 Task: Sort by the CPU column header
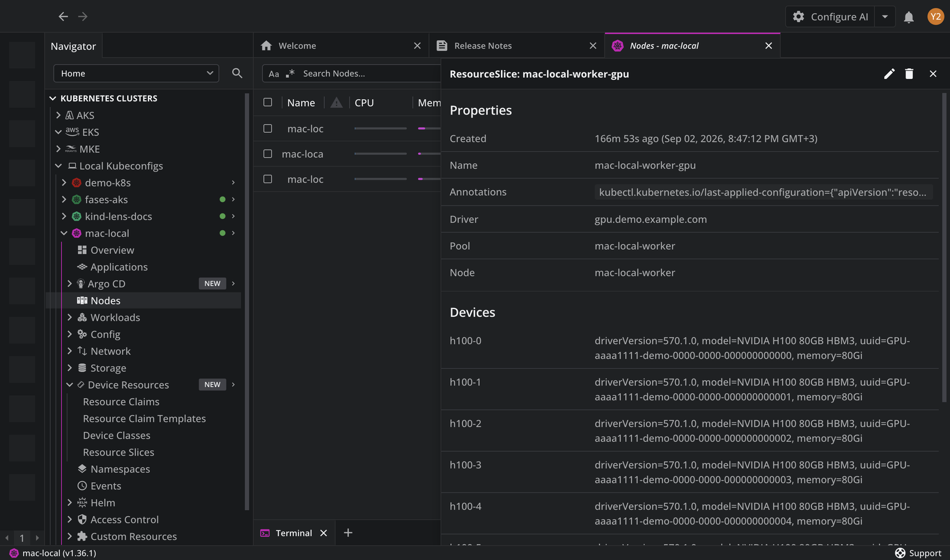tap(364, 103)
